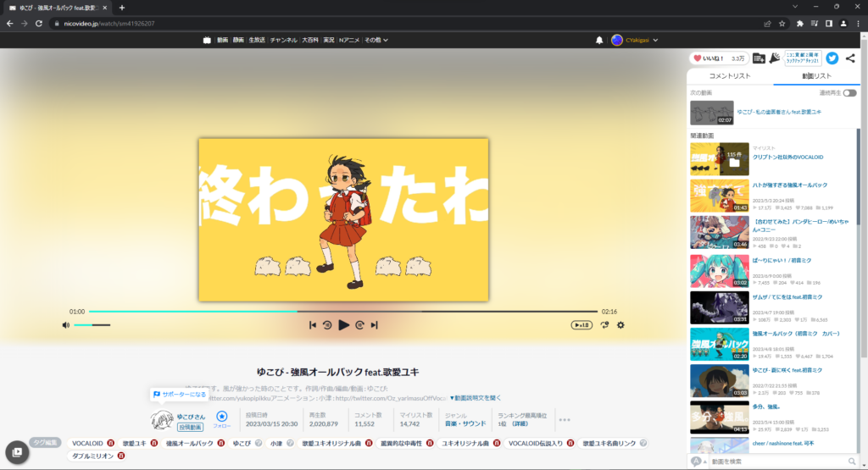Open dictionary icon for VOCALOID tag
868x470 pixels.
coord(111,443)
